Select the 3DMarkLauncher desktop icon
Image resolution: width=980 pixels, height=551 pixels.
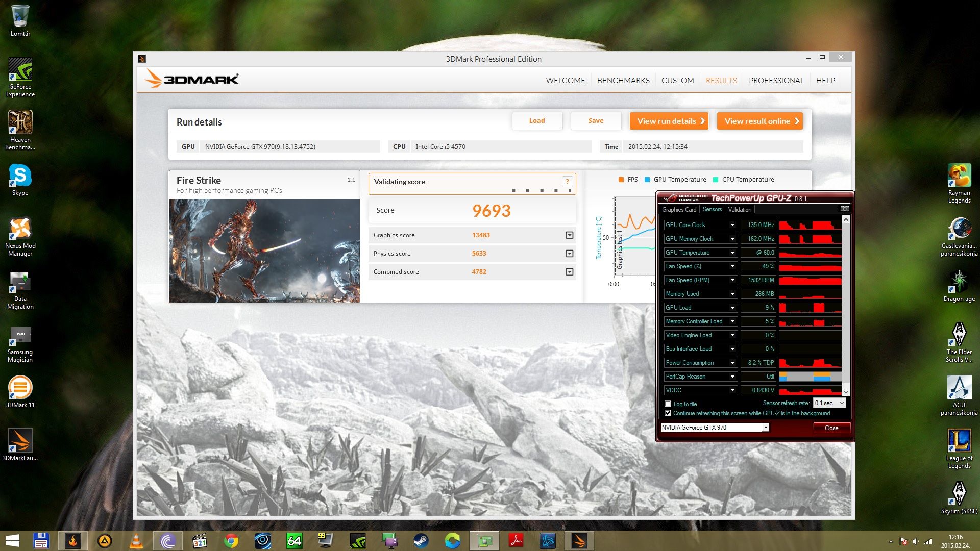(20, 445)
